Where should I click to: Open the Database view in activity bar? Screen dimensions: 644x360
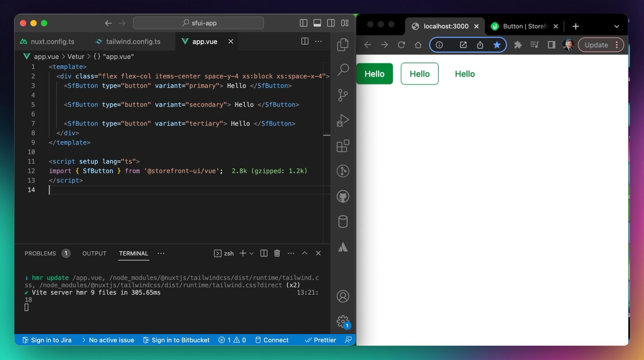pos(343,222)
